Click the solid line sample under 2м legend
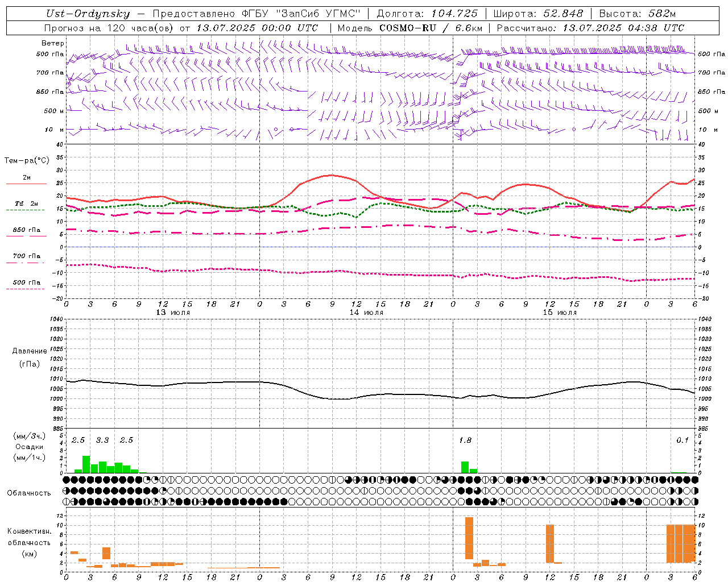The width and height of the screenshot is (728, 582). coord(26,184)
